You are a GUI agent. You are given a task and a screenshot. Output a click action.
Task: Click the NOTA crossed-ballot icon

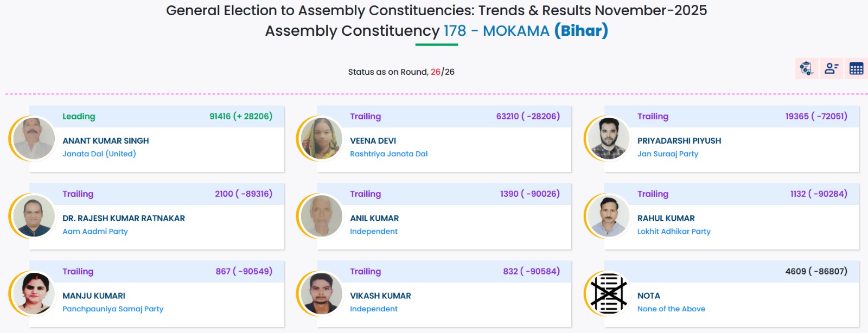pyautogui.click(x=609, y=293)
